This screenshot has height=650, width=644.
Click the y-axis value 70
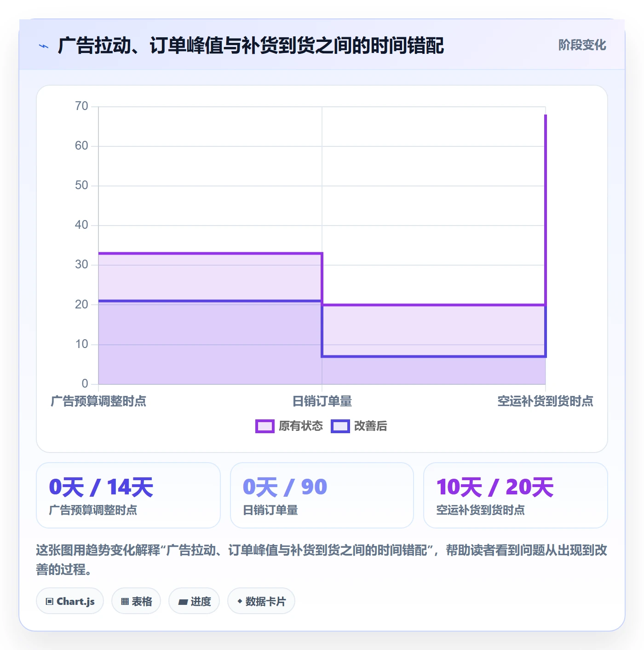(x=81, y=106)
